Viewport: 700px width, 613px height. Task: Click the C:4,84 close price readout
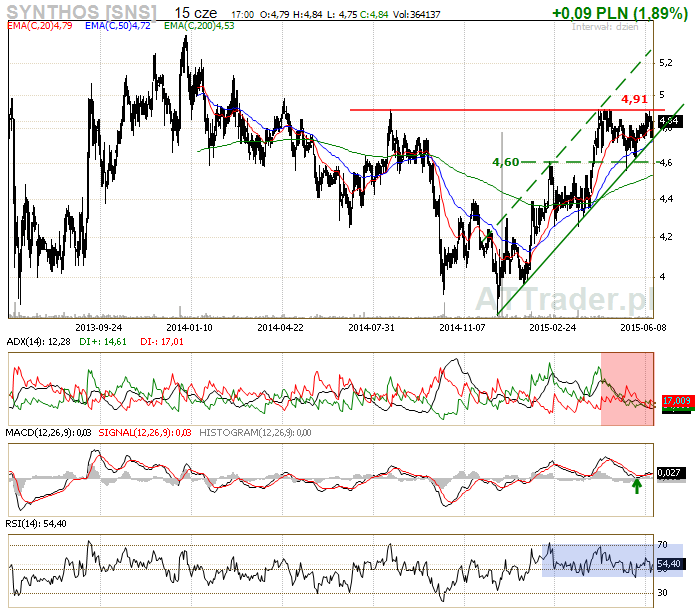coord(374,15)
